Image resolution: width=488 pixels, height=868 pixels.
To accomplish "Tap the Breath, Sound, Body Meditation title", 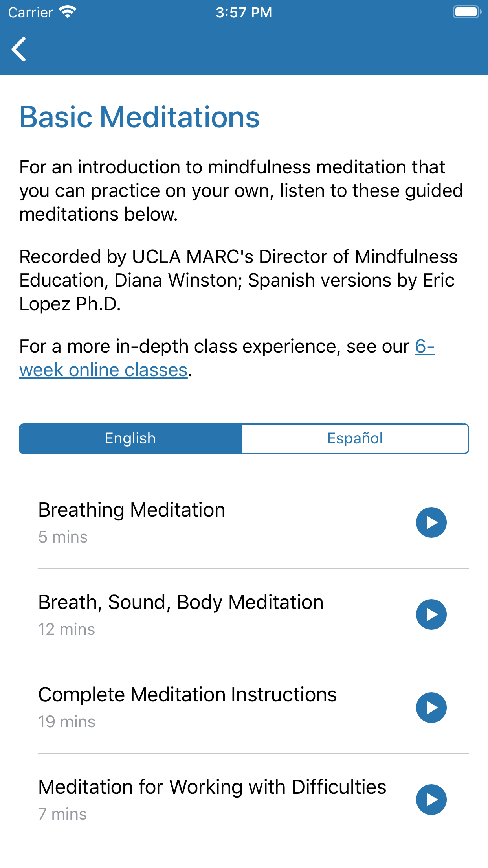I will (181, 602).
